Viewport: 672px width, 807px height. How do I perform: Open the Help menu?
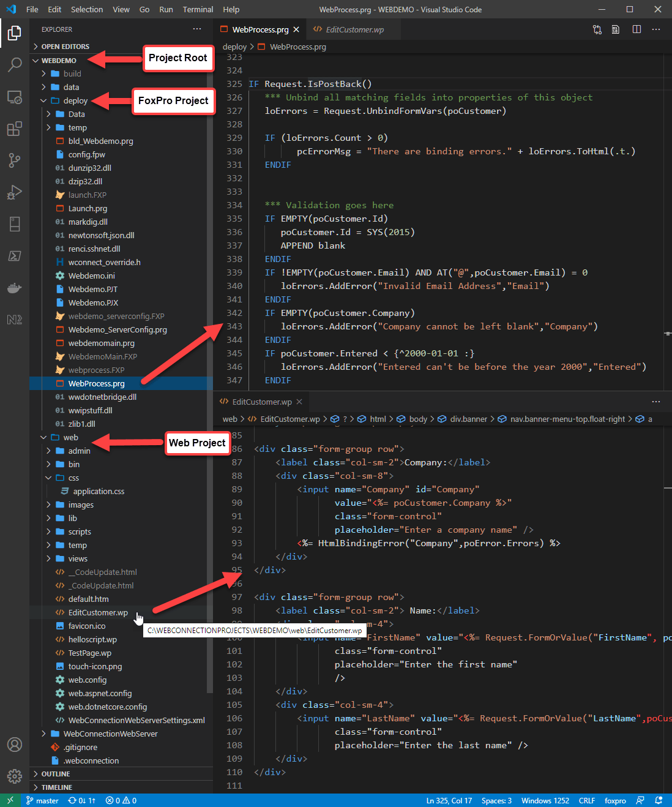coord(231,9)
